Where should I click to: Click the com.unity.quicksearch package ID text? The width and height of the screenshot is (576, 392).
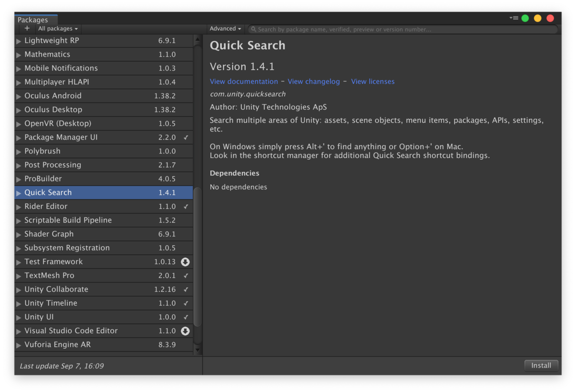(248, 94)
